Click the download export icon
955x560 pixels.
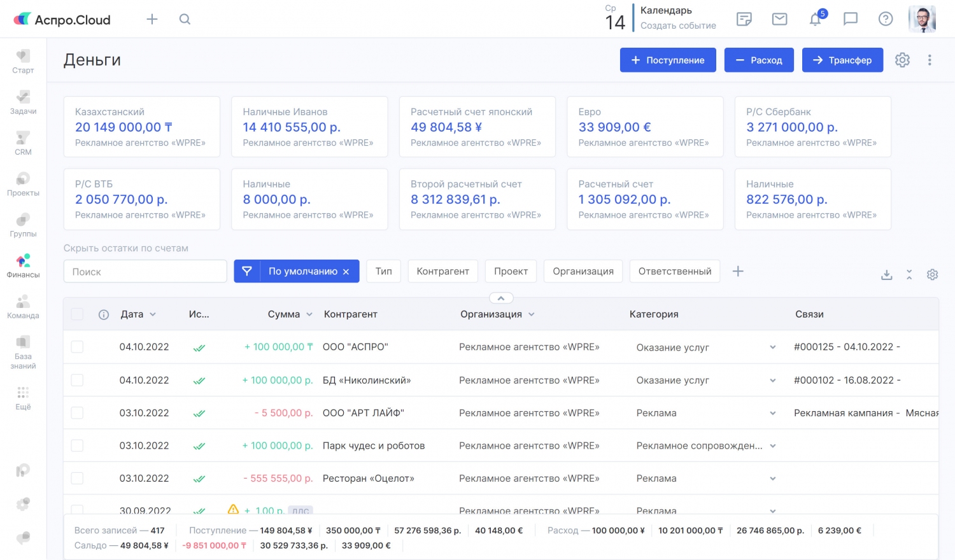pyautogui.click(x=886, y=275)
